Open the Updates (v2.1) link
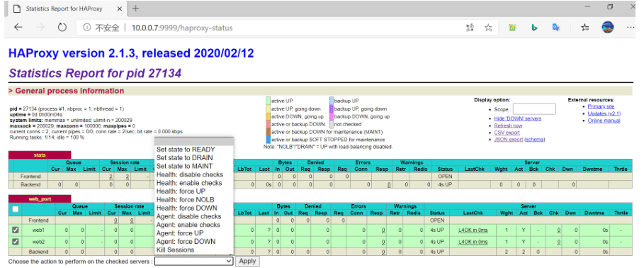This screenshot has height=268, width=644. pyautogui.click(x=604, y=113)
